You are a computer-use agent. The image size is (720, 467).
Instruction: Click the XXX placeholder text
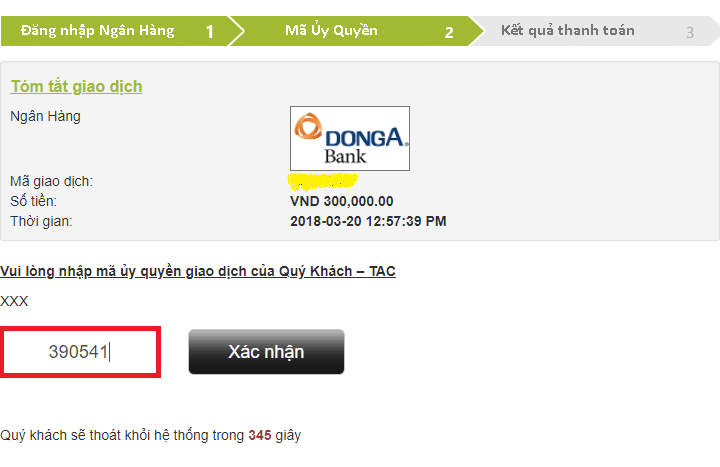pyautogui.click(x=14, y=301)
